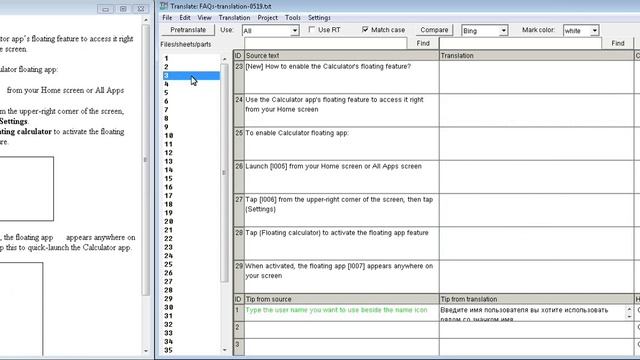Click translation cell for segment 27
Image resolution: width=640 pixels, height=360 pixels.
point(536,210)
